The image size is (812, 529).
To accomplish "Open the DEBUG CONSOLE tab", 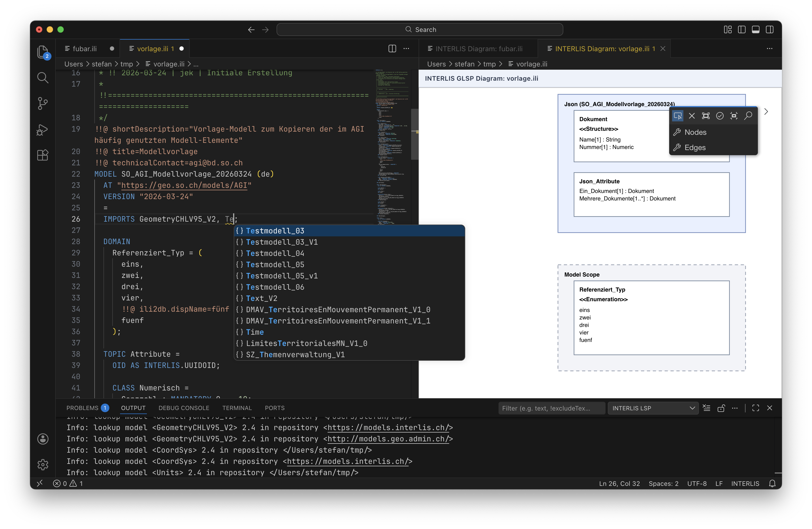I will click(184, 408).
